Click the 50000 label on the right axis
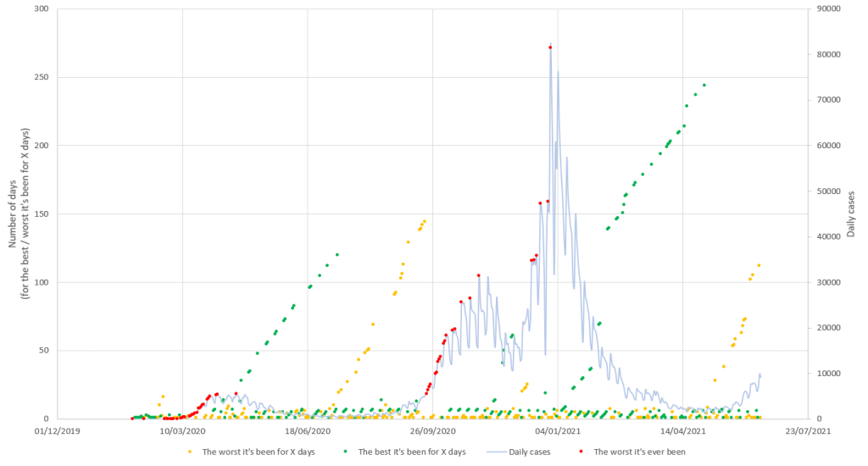 tap(826, 191)
